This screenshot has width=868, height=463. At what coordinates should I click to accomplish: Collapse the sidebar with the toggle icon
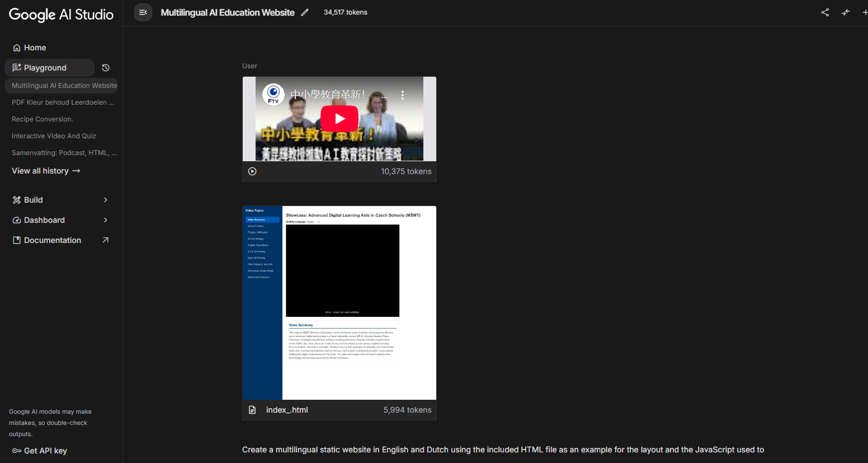[x=143, y=12]
